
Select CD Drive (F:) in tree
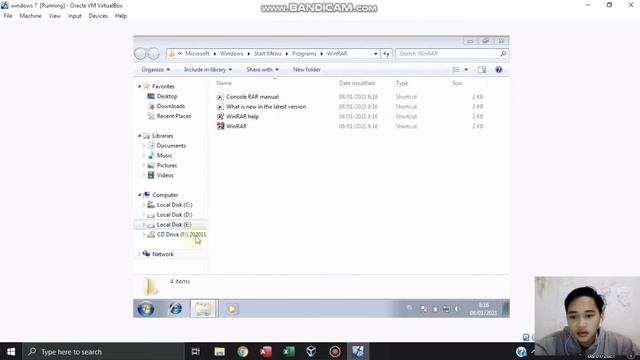[181, 234]
